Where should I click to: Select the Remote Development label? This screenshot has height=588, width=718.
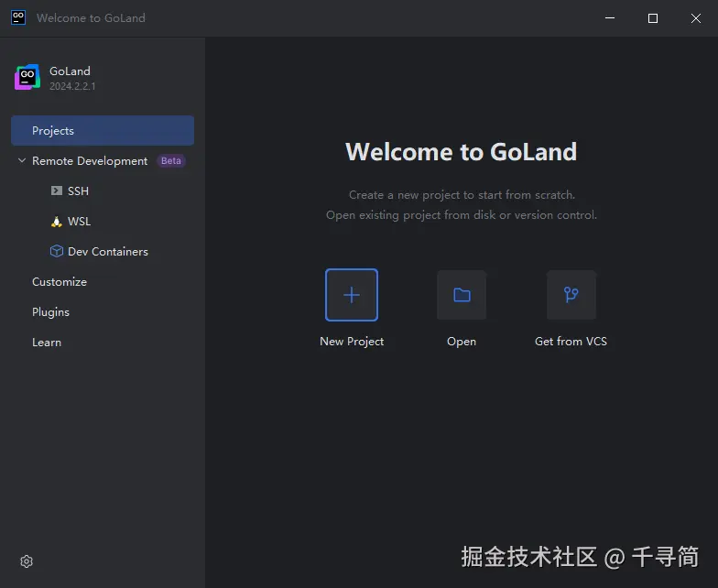point(90,161)
